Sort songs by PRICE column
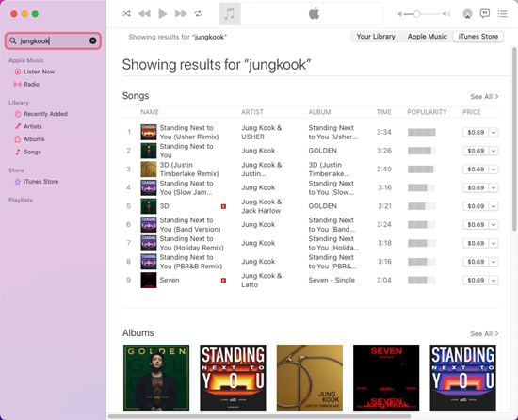Image resolution: width=518 pixels, height=420 pixels. [472, 112]
